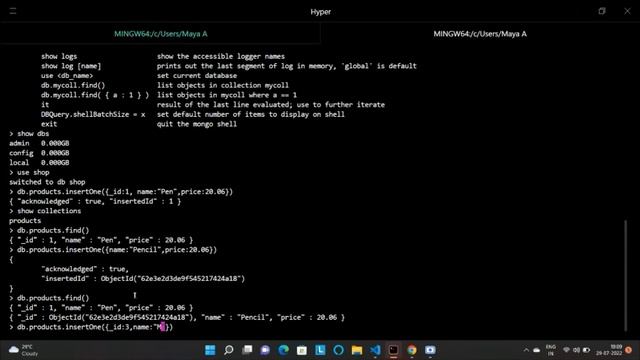Image resolution: width=640 pixels, height=360 pixels.
Task: Click the 'DBQuery.shellBatchSize = x' help entry
Action: 93,114
